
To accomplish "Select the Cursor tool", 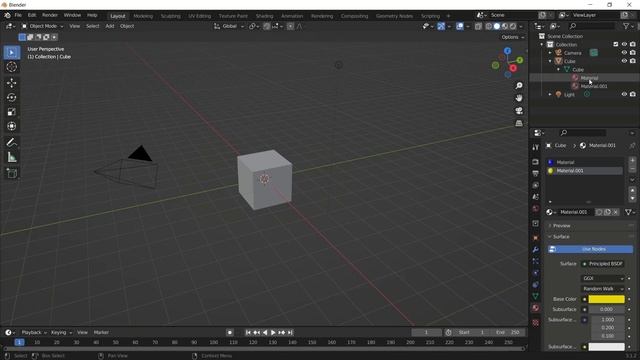I will 11,67.
